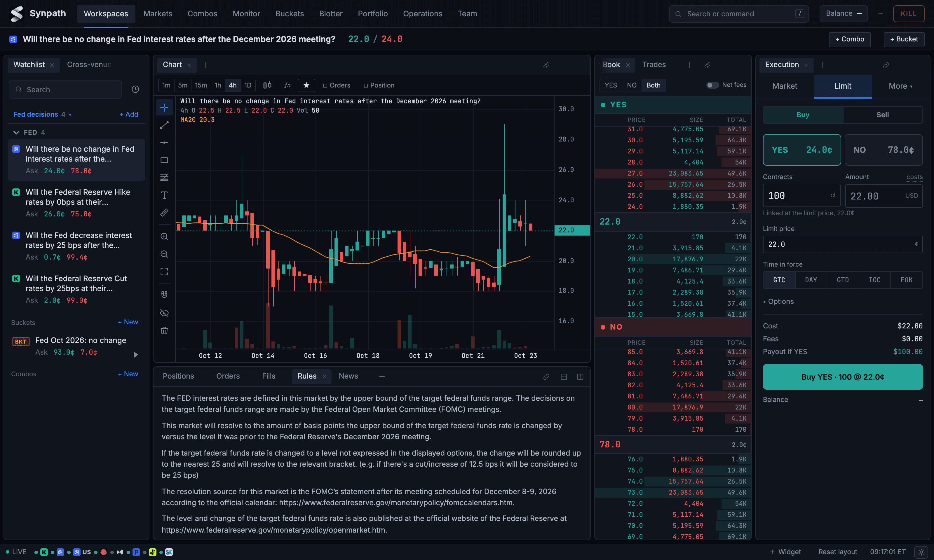Viewport: 934px width, 560px height.
Task: Zoom in on the chart
Action: coord(164,237)
